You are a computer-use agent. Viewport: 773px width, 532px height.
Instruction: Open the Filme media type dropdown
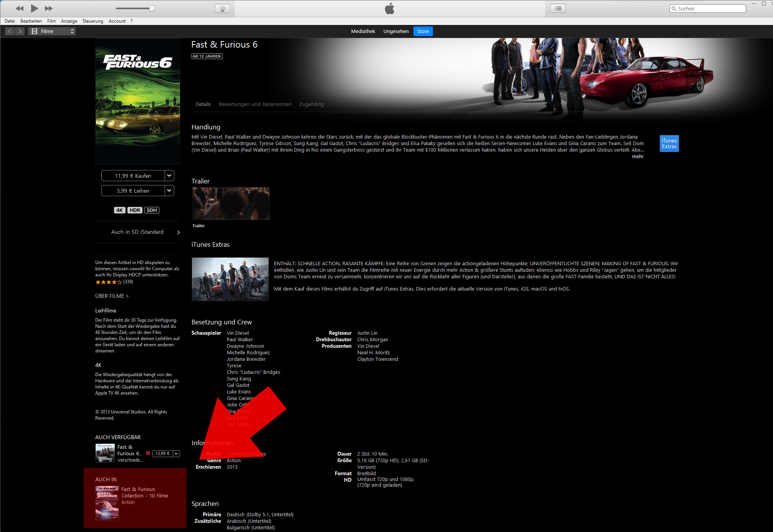click(x=52, y=31)
